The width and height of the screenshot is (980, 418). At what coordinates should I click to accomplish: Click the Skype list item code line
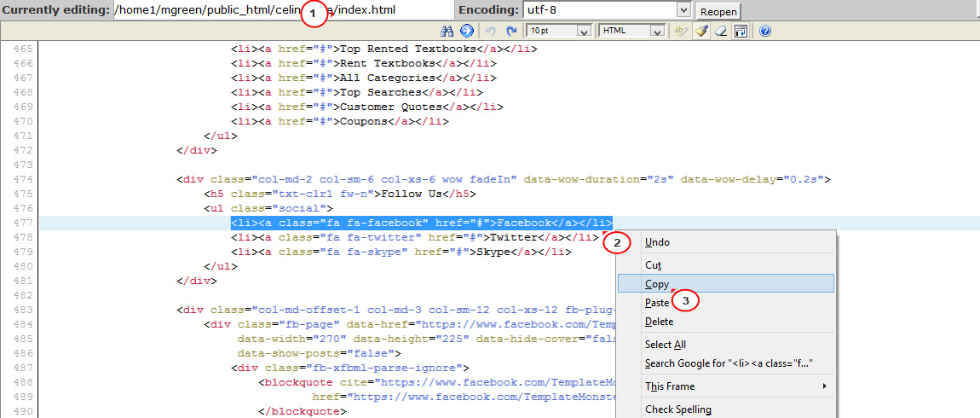click(x=401, y=252)
